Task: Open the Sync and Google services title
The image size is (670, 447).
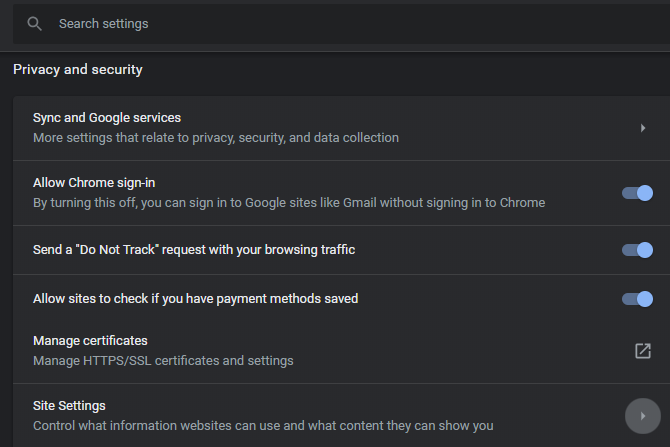Action: tap(107, 118)
